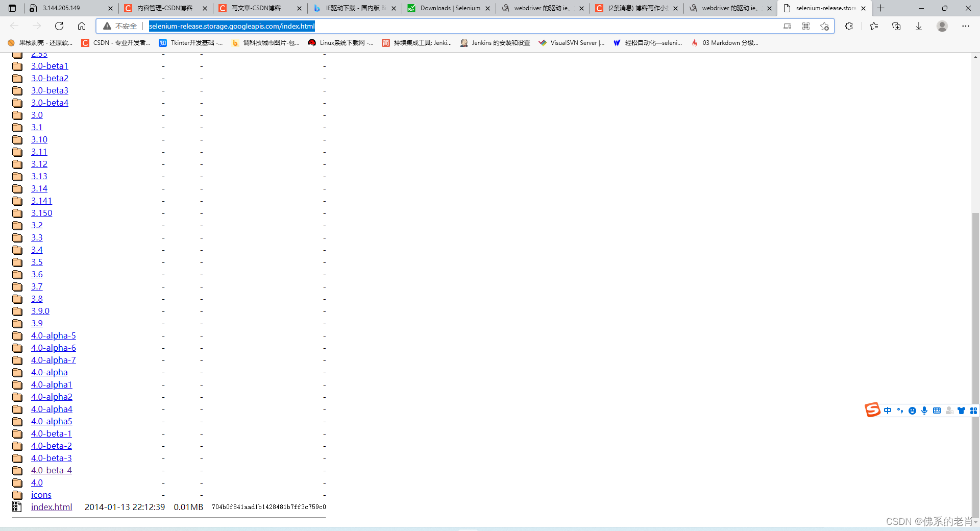Open the downloads arrow icon
Viewport: 980px width, 531px height.
point(919,26)
